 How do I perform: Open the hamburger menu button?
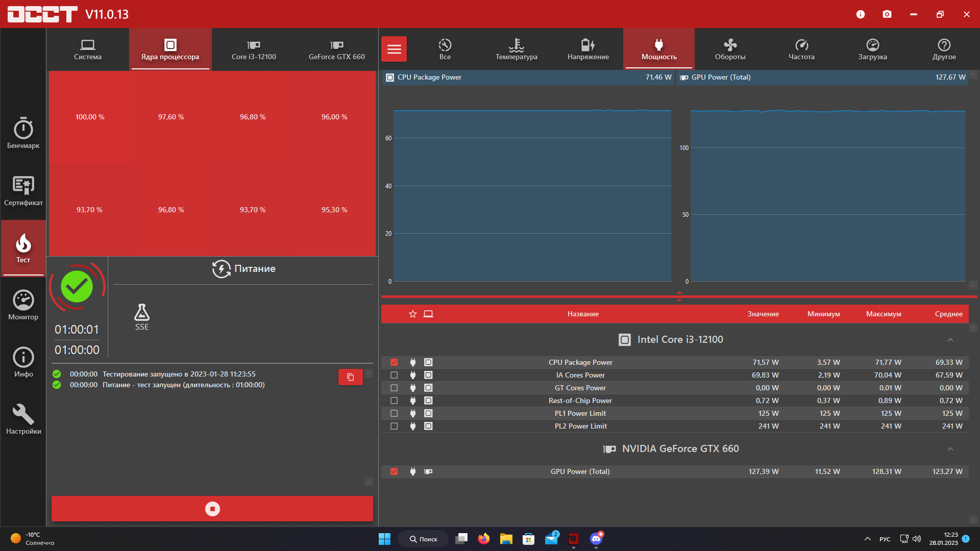394,49
